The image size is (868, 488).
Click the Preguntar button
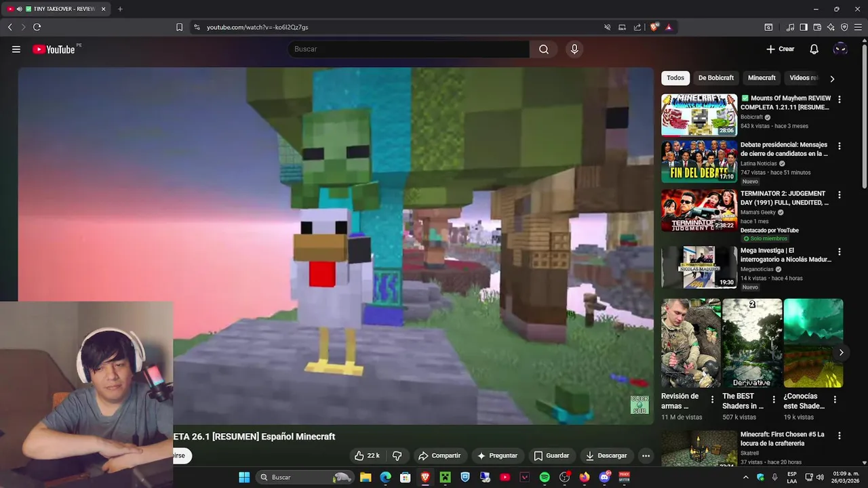(x=497, y=455)
